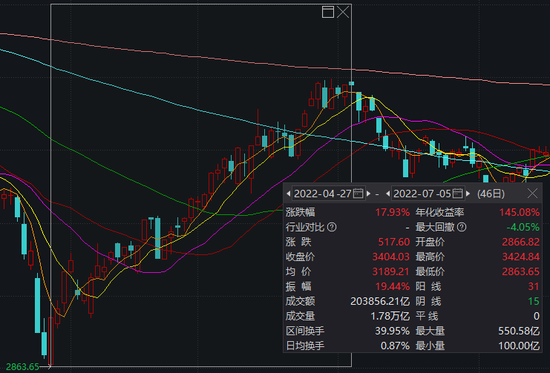Step end date forward with right arrow
550x373 pixels.
468,193
